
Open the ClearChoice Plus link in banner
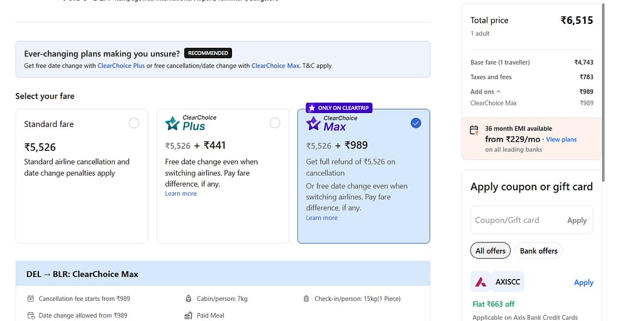click(x=121, y=66)
